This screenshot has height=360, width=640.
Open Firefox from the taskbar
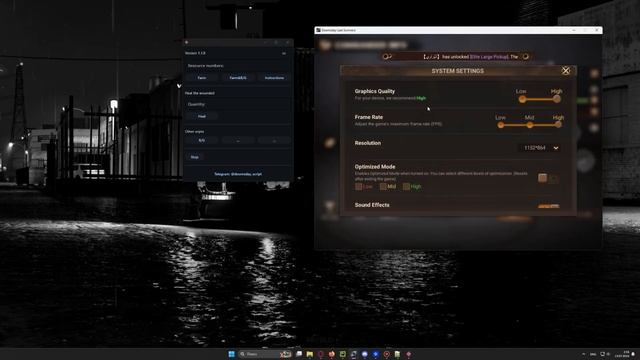[x=331, y=354]
